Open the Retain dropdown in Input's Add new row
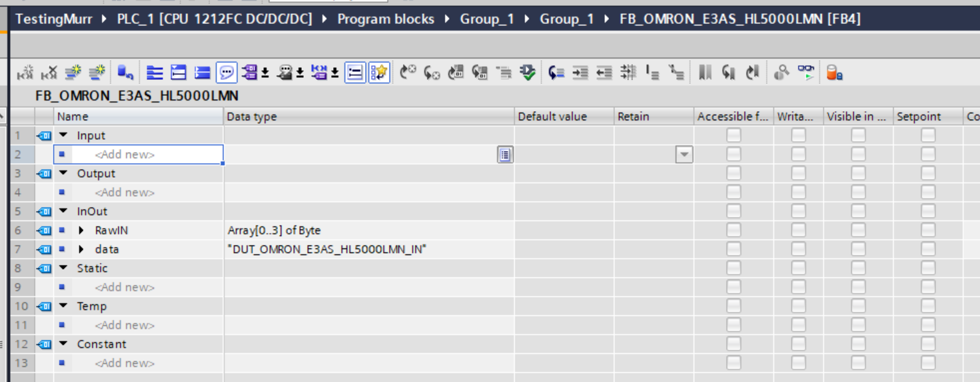This screenshot has width=980, height=382. pyautogui.click(x=684, y=154)
